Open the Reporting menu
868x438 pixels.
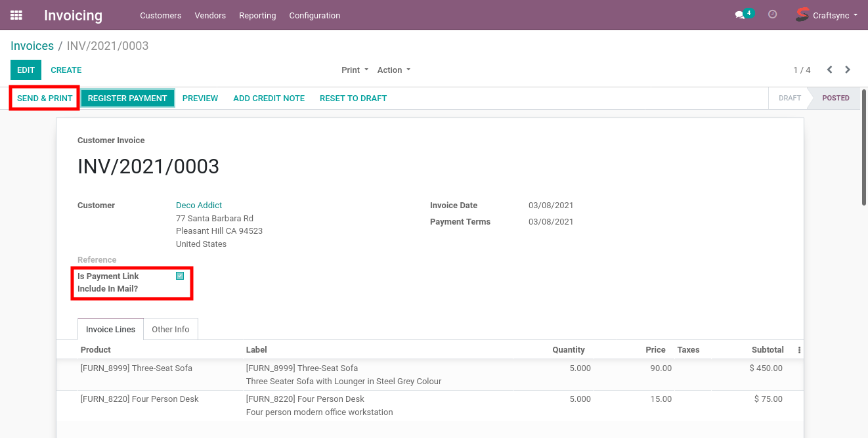click(257, 16)
